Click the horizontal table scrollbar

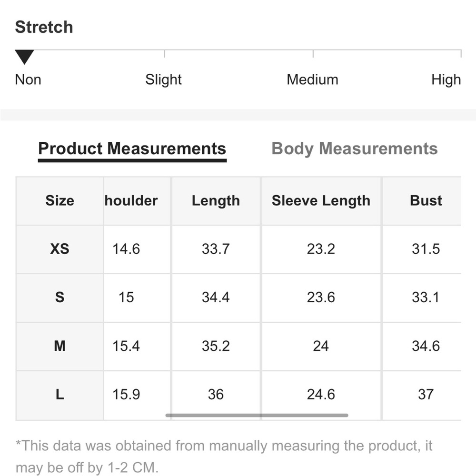[257, 415]
